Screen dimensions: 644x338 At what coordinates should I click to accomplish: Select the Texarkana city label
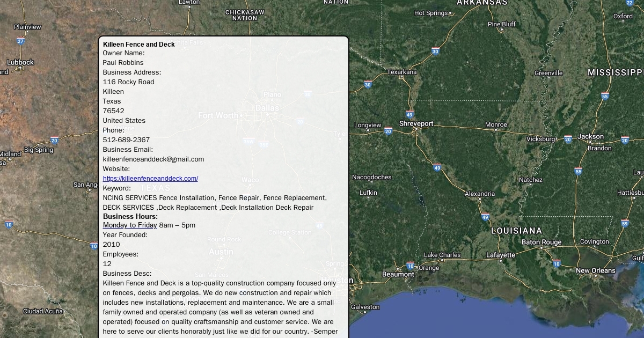click(402, 72)
